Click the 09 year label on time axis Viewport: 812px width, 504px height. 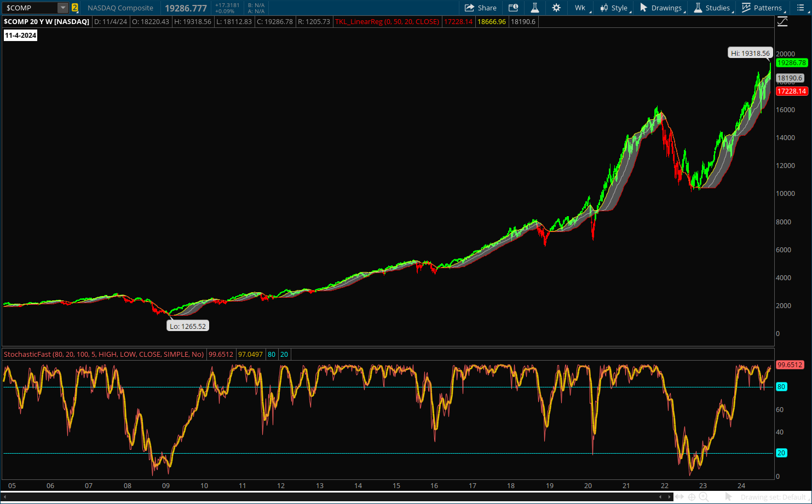point(166,485)
